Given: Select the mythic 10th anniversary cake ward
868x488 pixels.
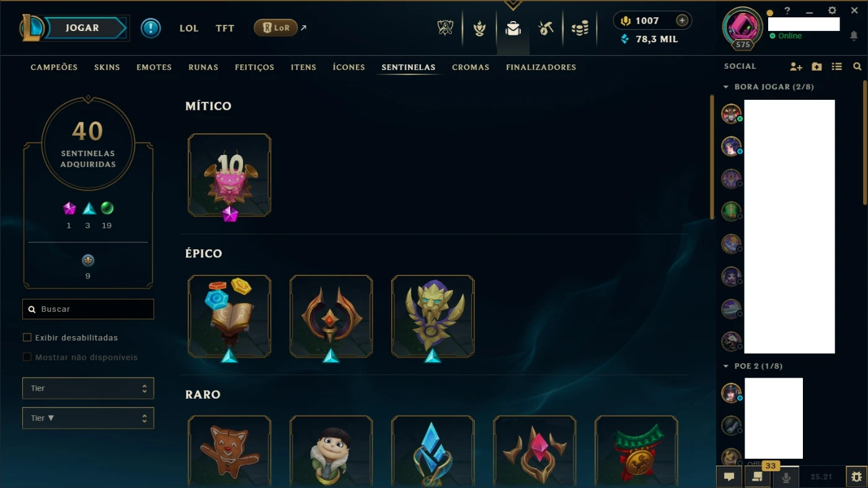Looking at the screenshot, I should [x=229, y=175].
